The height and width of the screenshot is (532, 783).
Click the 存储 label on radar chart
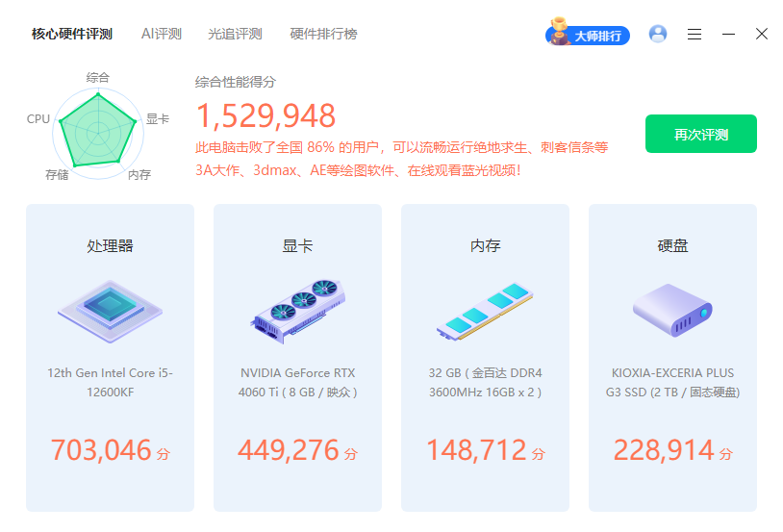pyautogui.click(x=57, y=175)
